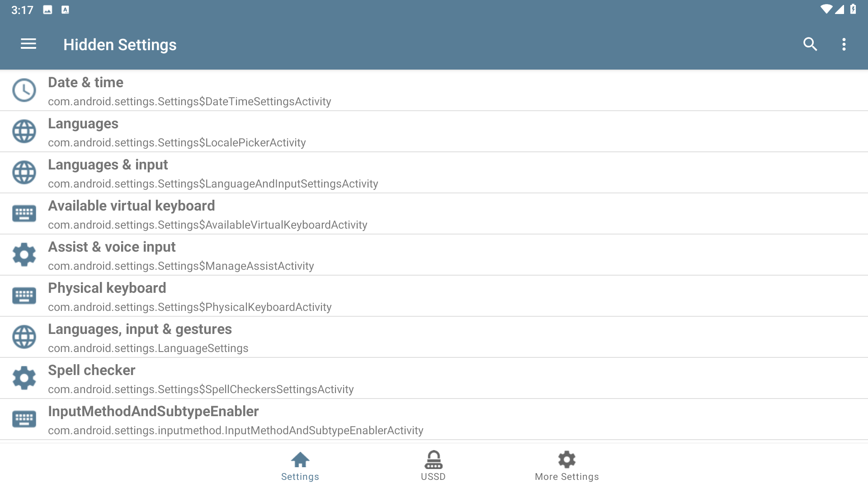Select the Settings home tab
Screen dimensions: 868x488
(x=300, y=466)
